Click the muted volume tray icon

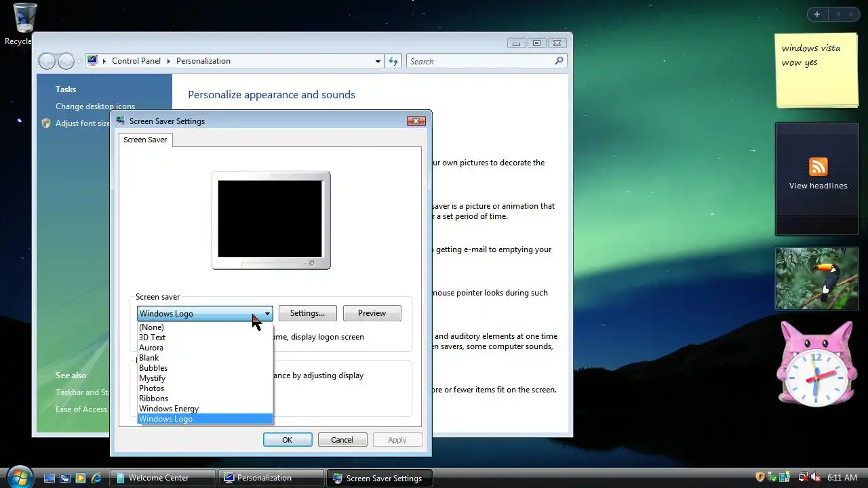pyautogui.click(x=816, y=477)
